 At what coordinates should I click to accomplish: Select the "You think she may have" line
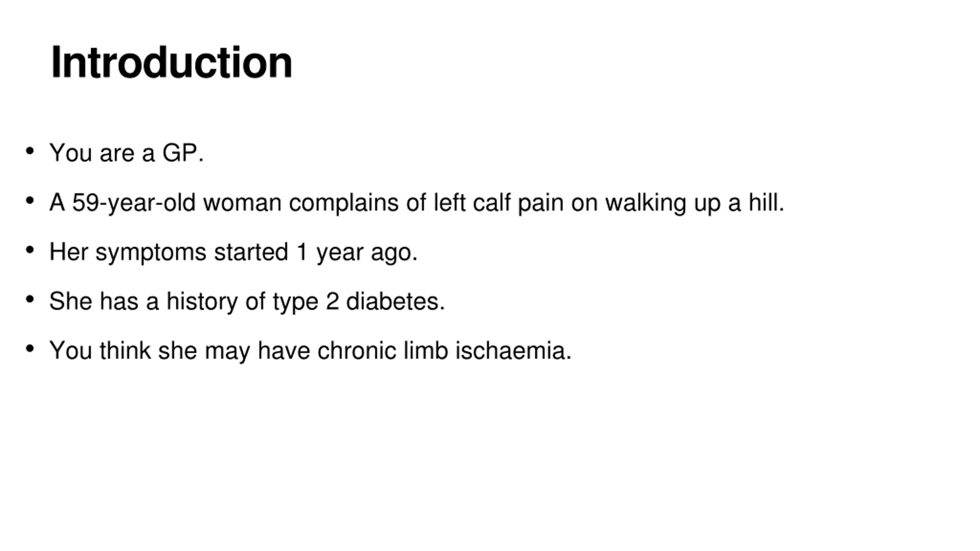click(x=310, y=350)
